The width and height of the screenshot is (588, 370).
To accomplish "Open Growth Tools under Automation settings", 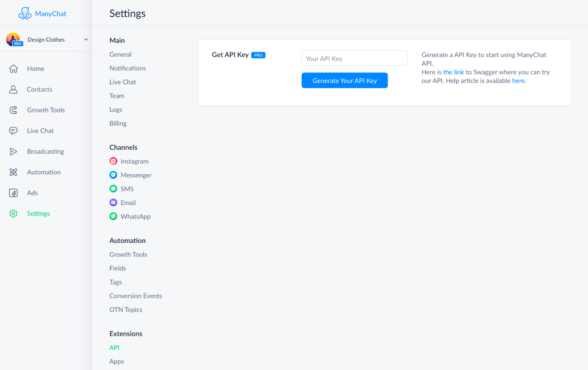I will (x=128, y=255).
